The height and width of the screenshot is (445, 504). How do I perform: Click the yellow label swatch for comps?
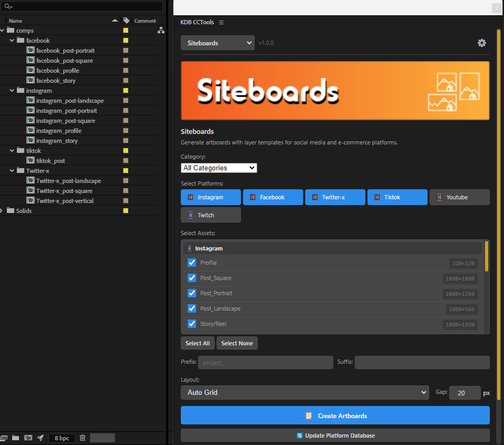[x=125, y=30]
